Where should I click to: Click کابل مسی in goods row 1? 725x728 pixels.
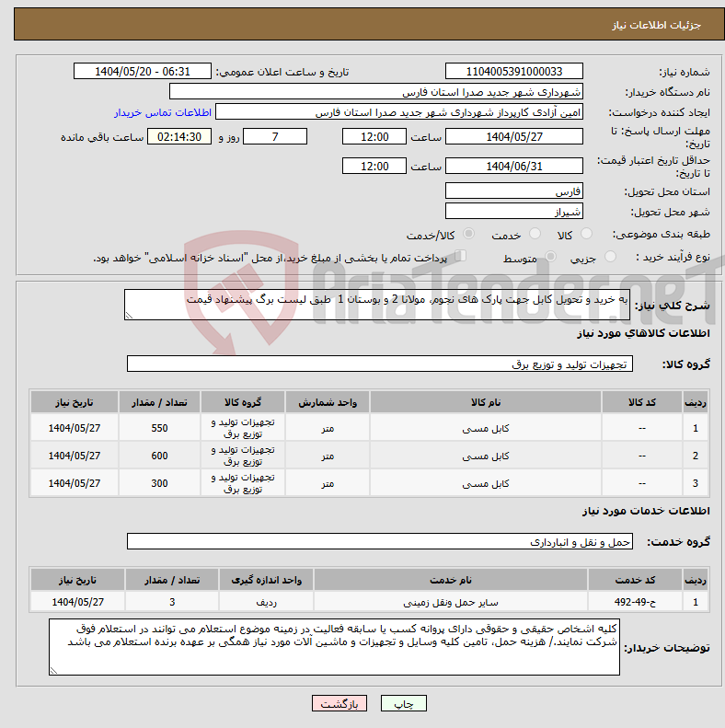pos(486,429)
